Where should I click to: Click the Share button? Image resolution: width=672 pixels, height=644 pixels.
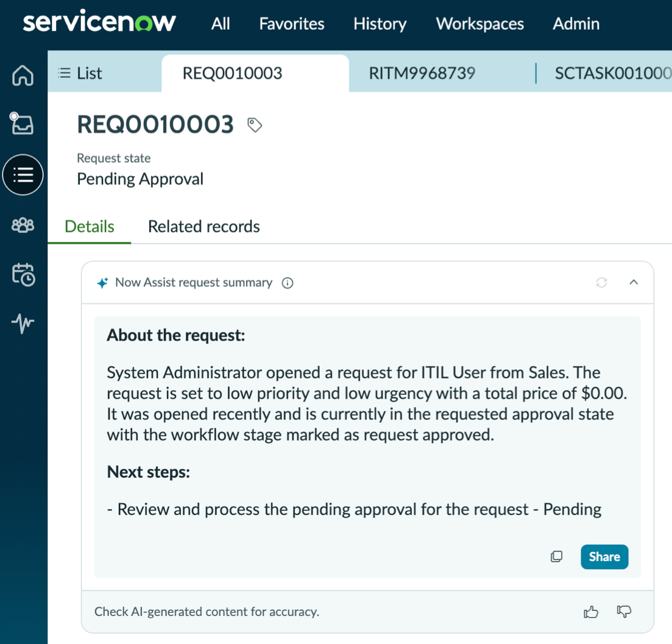[604, 557]
